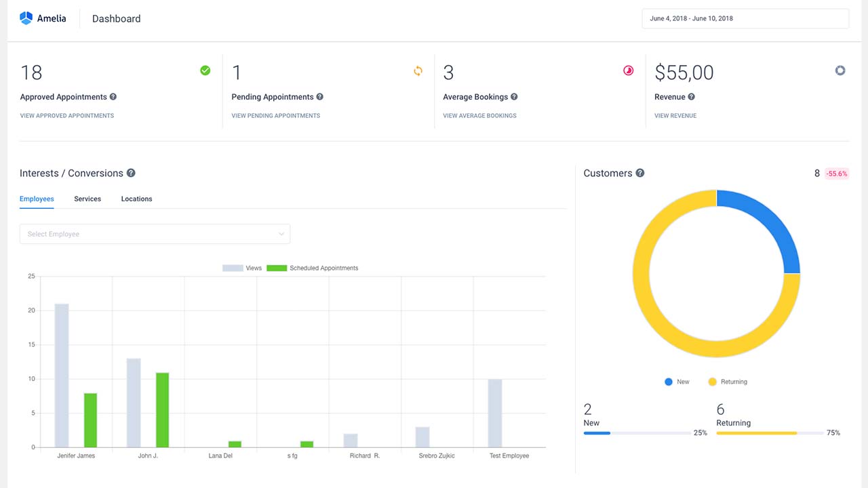The height and width of the screenshot is (488, 868).
Task: Click help icon next to Interests / Conversions
Action: click(131, 174)
